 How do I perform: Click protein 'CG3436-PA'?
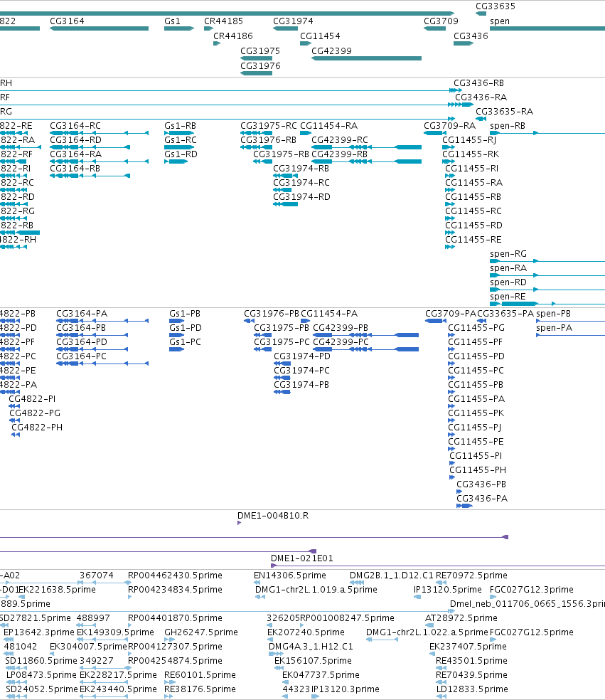[x=482, y=499]
